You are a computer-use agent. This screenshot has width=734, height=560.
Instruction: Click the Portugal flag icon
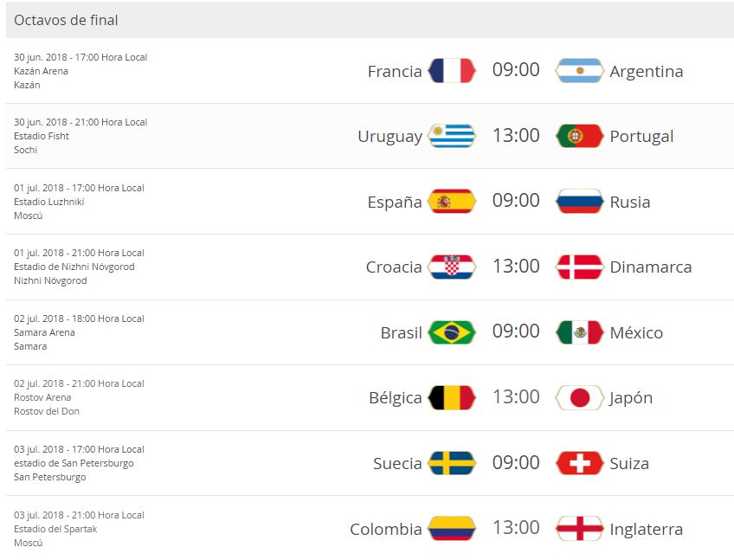click(579, 136)
